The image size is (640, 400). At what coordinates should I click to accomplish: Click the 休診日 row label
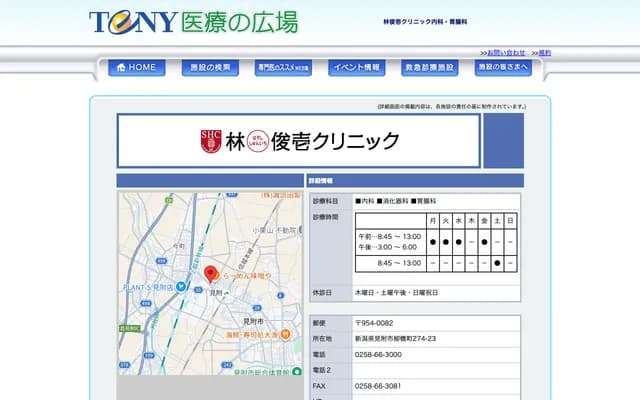[322, 293]
